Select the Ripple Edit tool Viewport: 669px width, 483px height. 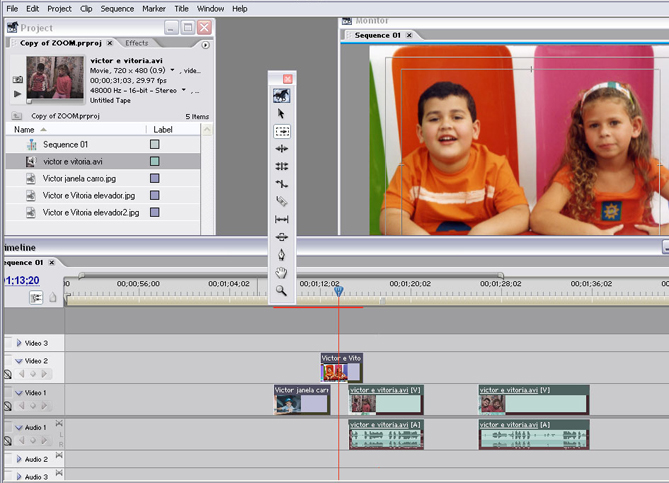282,149
